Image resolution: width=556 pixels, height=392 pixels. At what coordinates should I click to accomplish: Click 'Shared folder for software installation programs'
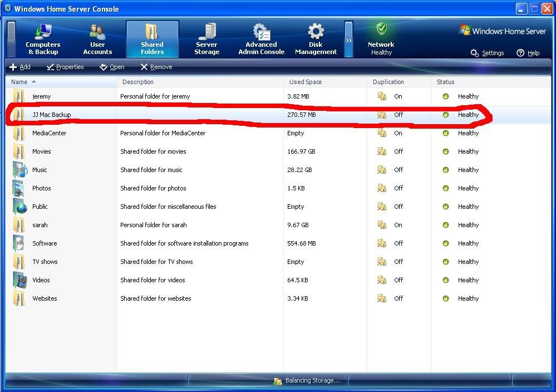point(184,243)
